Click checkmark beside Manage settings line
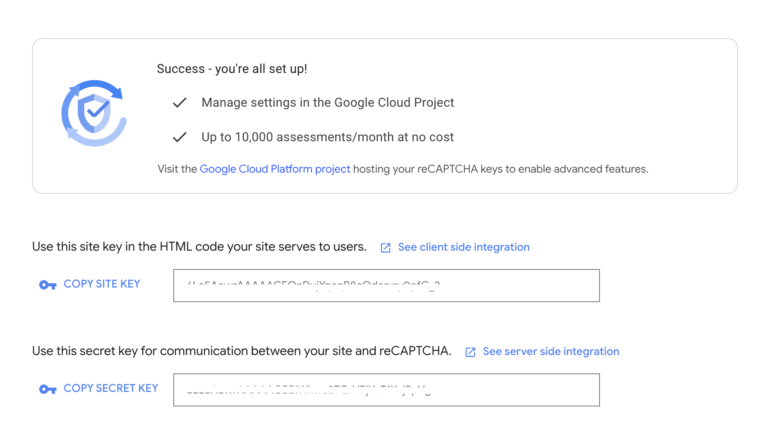 point(180,102)
